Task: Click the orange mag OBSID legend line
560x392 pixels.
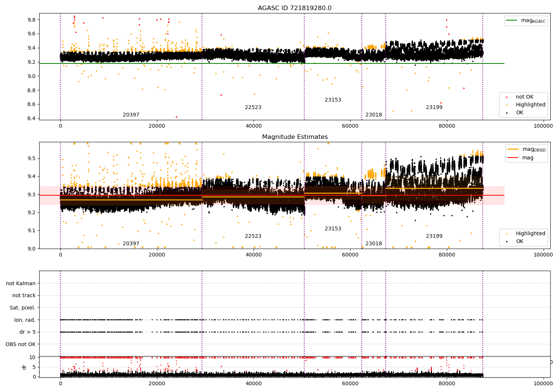Action: coord(513,149)
